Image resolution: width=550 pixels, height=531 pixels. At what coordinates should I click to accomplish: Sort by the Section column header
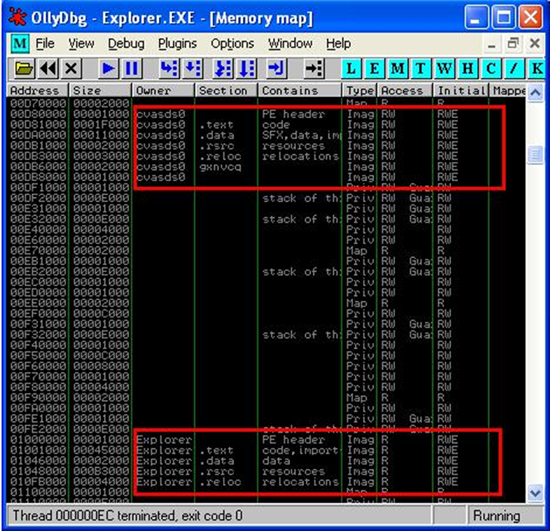[227, 90]
